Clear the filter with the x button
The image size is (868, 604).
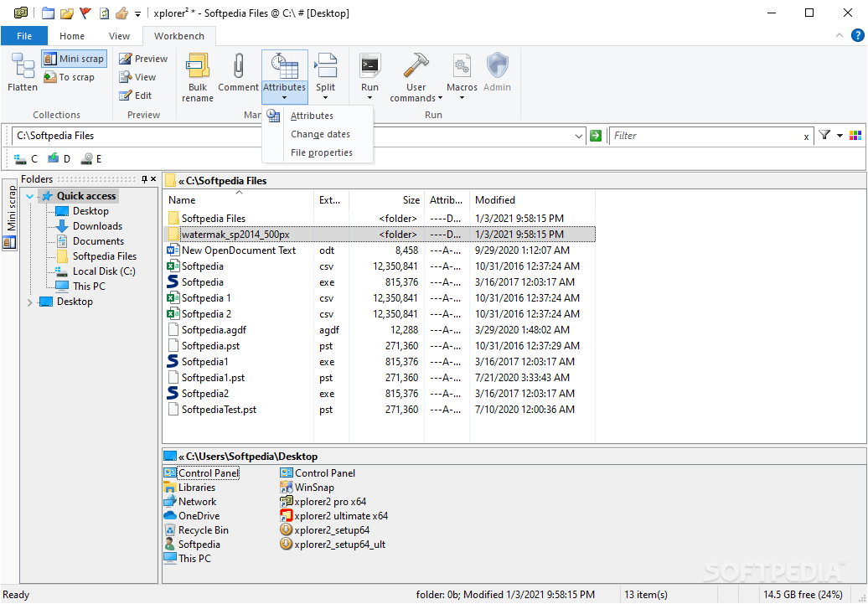[x=807, y=137]
